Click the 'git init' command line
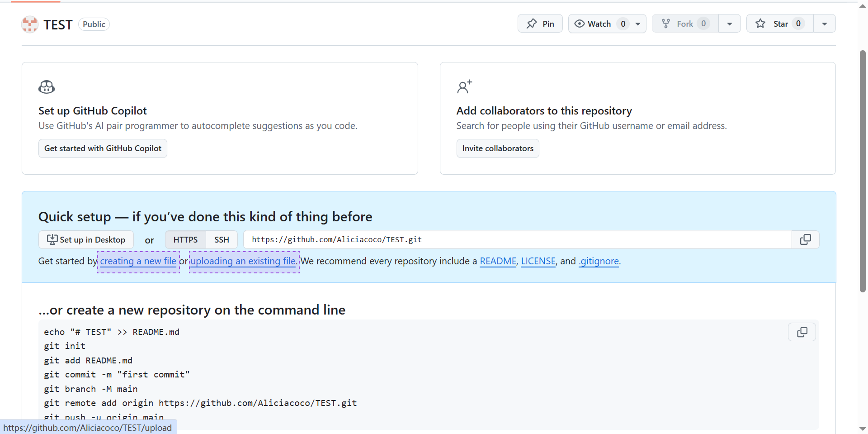Image resolution: width=868 pixels, height=434 pixels. (x=65, y=346)
